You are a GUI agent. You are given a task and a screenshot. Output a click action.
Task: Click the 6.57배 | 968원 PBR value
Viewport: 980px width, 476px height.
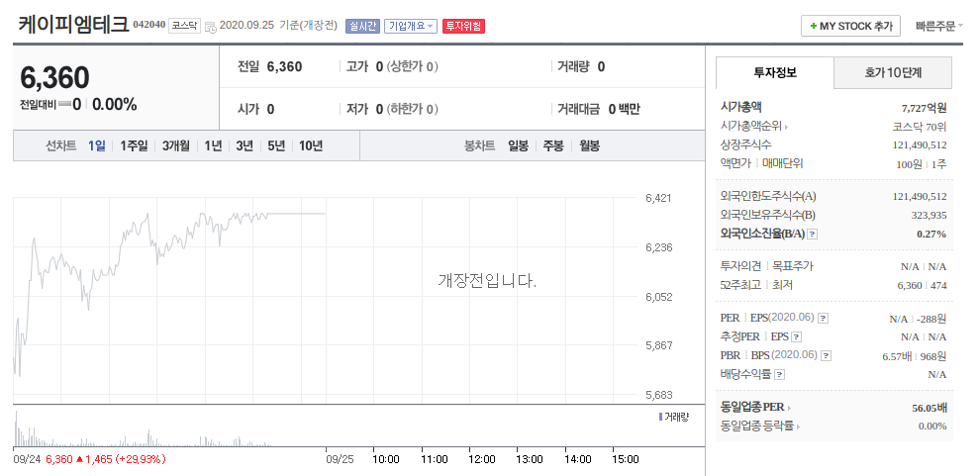[914, 356]
